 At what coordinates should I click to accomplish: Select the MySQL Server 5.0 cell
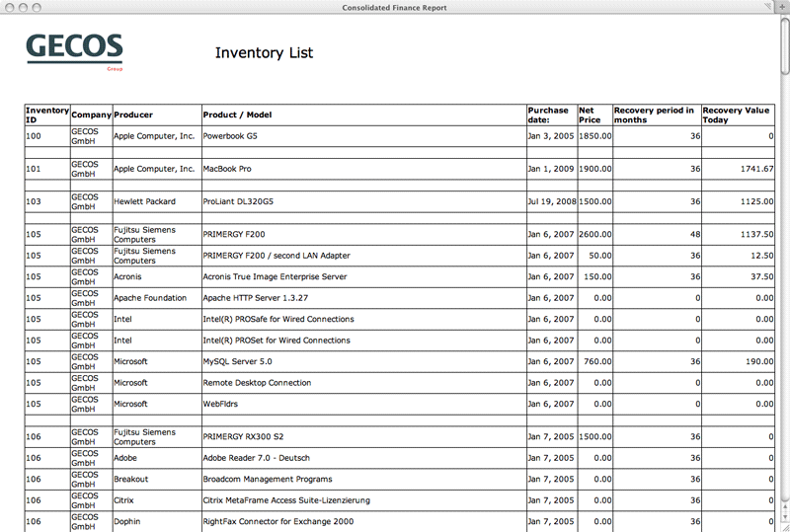click(364, 361)
